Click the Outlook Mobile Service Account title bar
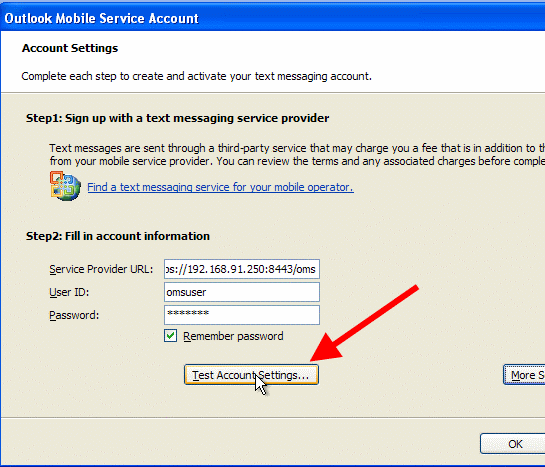This screenshot has width=545, height=467. 272,18
